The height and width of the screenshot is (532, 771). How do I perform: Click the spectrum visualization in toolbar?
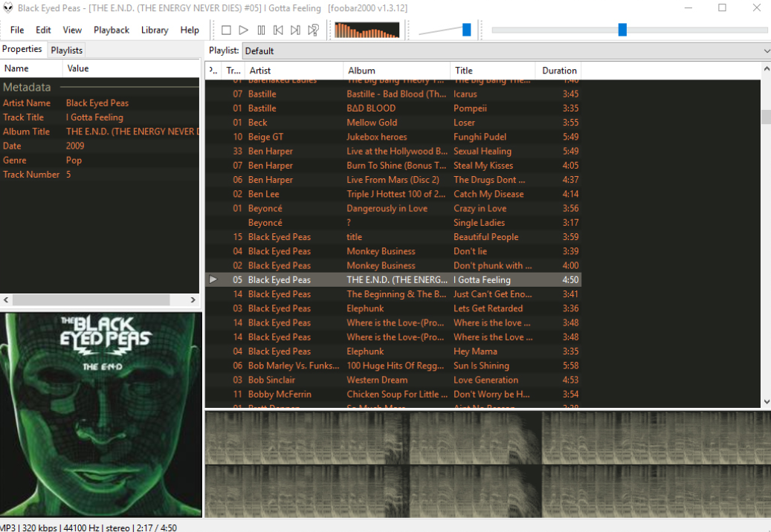pos(367,30)
